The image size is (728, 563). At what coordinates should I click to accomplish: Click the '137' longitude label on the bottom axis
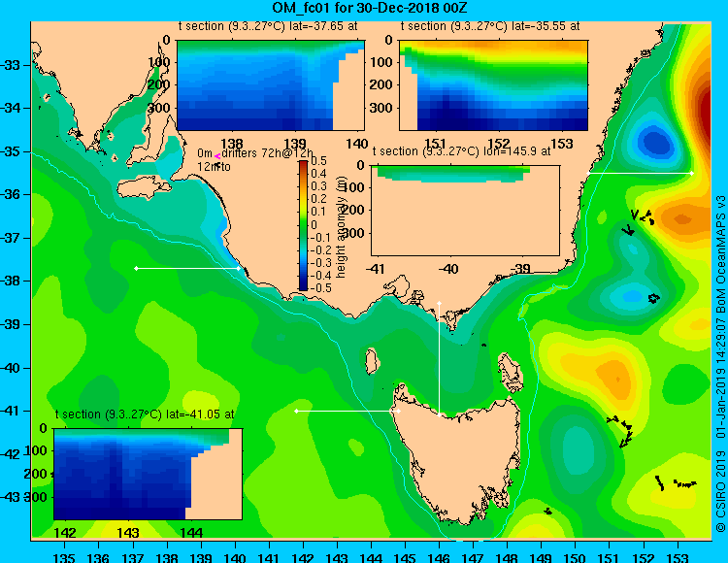click(133, 558)
